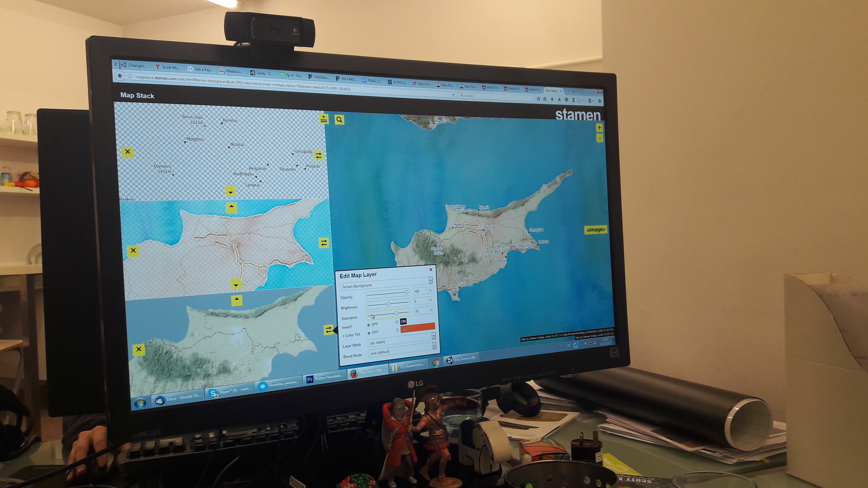Screen dimensions: 868x488
Task: Click the add layer icon above labels layer
Action: point(324,118)
